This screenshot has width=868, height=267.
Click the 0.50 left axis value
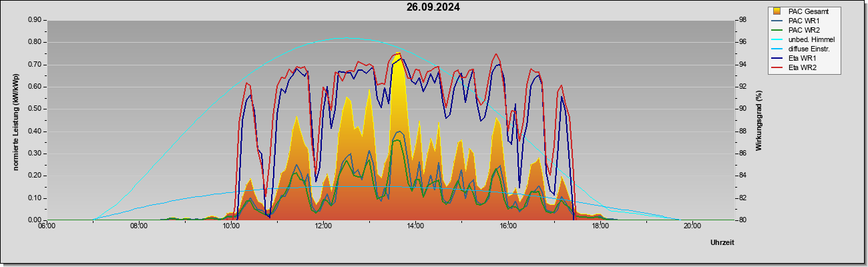point(35,109)
